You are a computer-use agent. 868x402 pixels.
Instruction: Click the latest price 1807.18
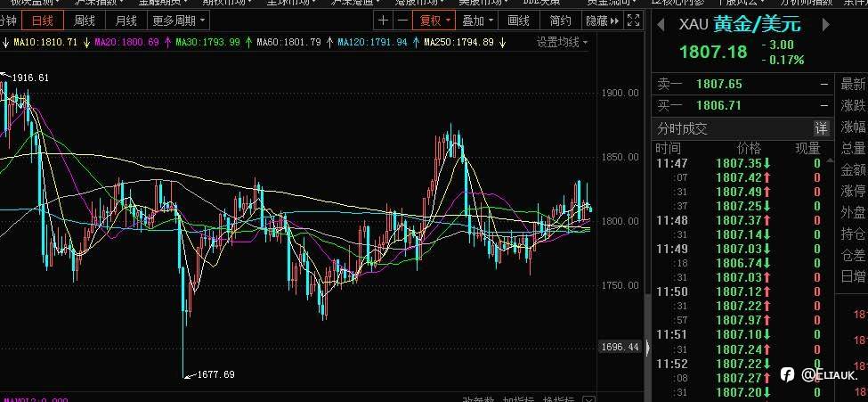(713, 52)
